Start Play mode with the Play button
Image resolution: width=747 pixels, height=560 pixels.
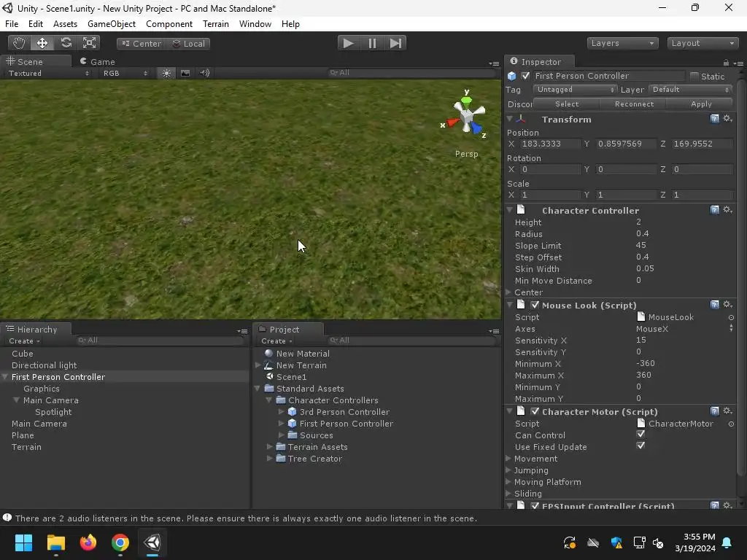(349, 43)
